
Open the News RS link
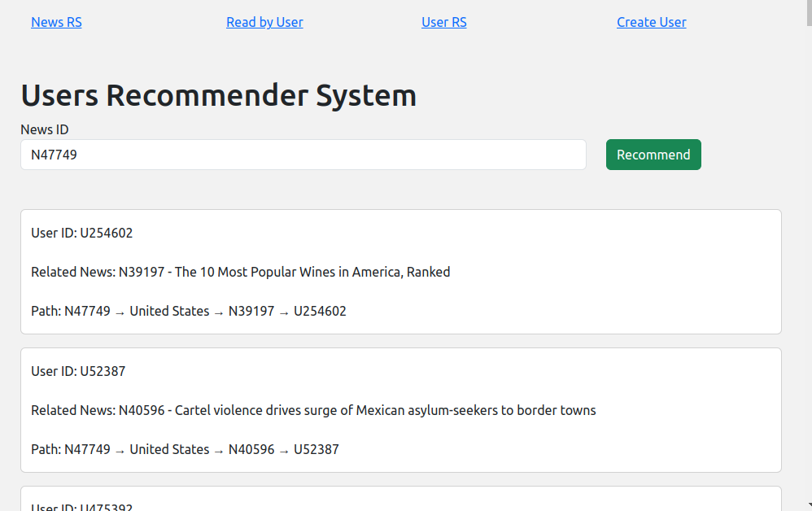click(x=56, y=22)
